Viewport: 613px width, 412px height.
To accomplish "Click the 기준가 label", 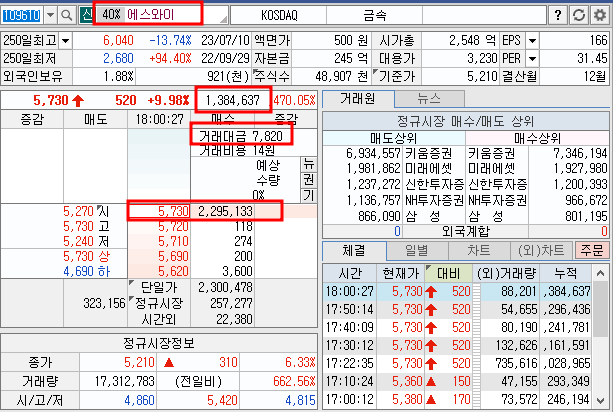I will (x=397, y=76).
